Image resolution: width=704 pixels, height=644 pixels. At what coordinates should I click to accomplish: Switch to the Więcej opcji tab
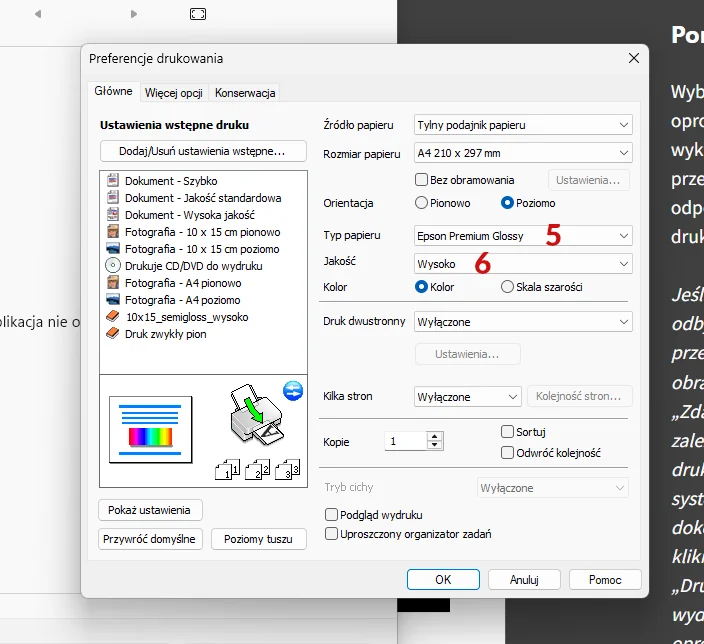click(174, 93)
